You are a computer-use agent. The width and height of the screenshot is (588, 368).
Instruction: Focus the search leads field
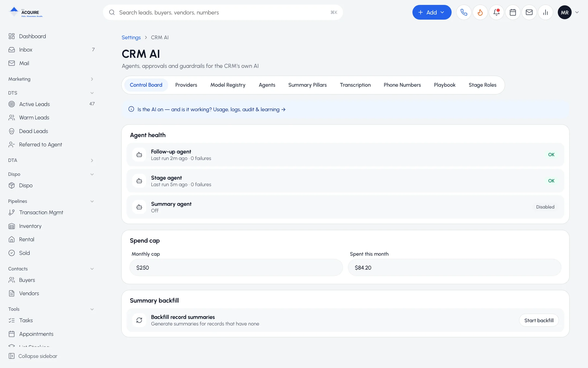[x=223, y=12]
